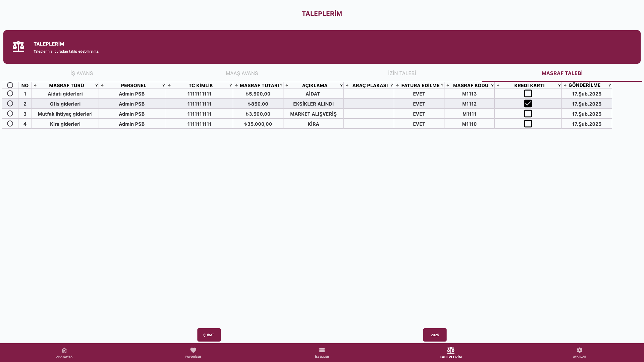
Task: Click filter icon on Masraf Kodu column
Action: coord(492,85)
